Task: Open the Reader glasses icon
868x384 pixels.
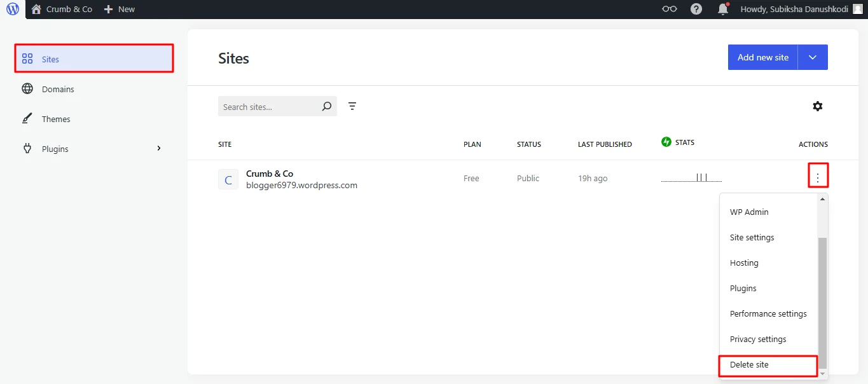Action: (x=669, y=10)
